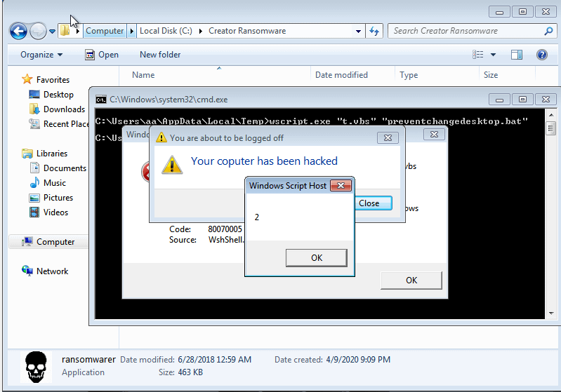Click Music note icon in sidebar
Image resolution: width=561 pixels, height=392 pixels.
pos(34,182)
